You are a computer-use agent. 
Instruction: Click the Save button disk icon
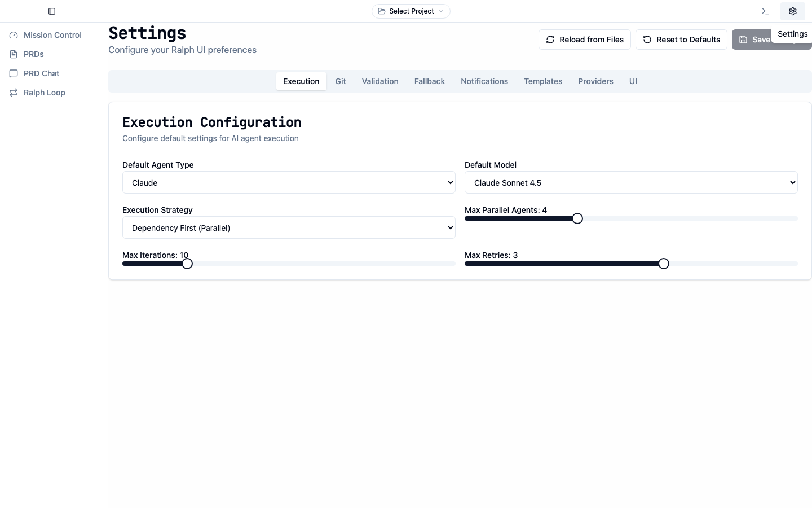[x=743, y=40]
